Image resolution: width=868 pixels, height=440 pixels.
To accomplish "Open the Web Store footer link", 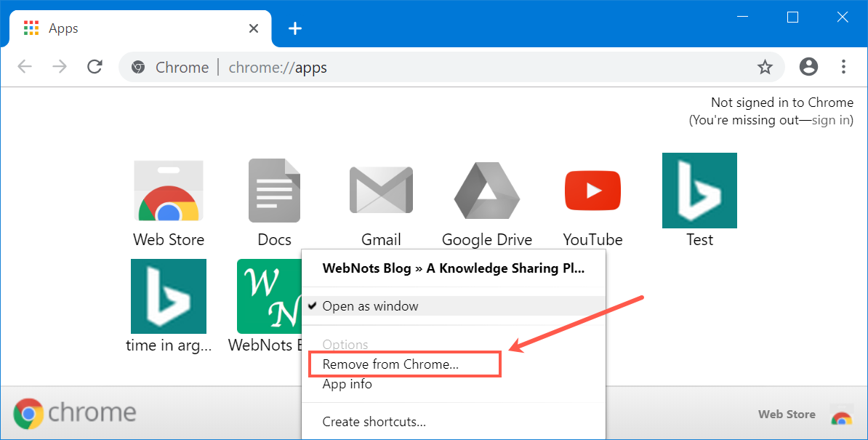I will pos(787,415).
